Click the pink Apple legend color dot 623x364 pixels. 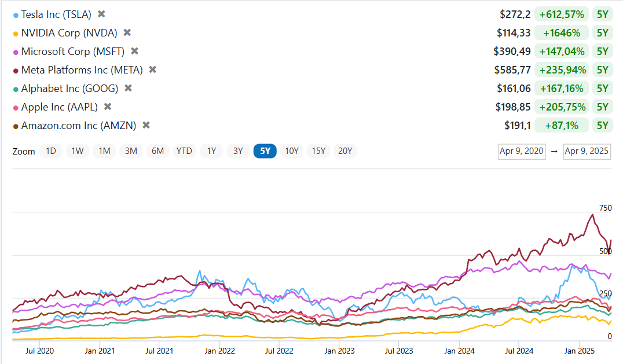pyautogui.click(x=16, y=108)
